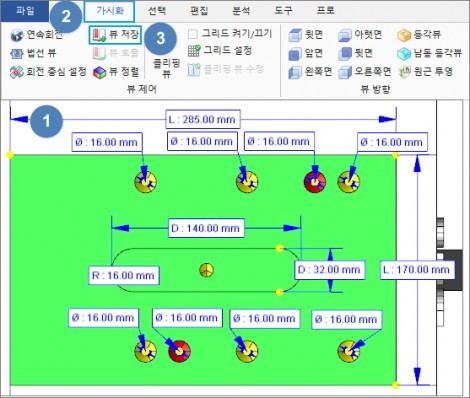The width and height of the screenshot is (470, 398).
Task: Open 그리드 설정 icon
Action: tap(194, 51)
